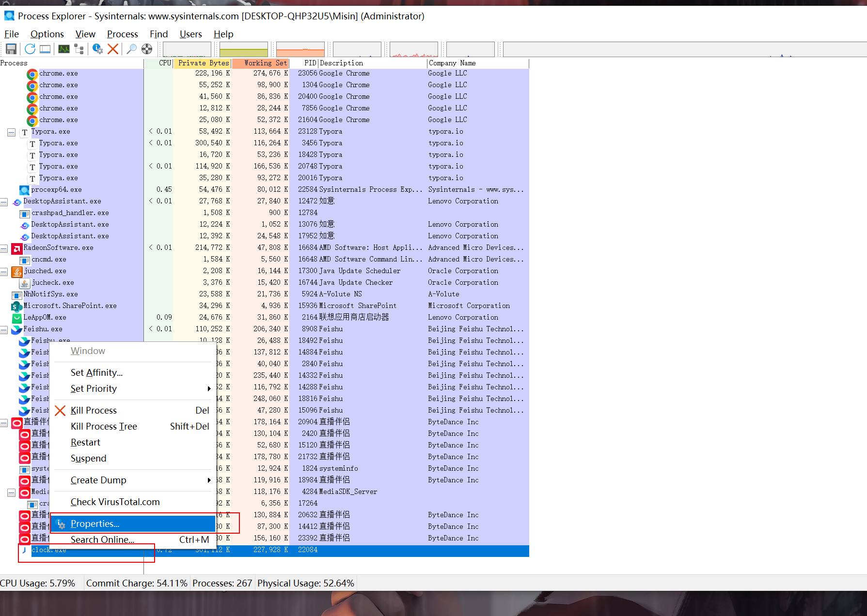Sort by the CPU column header
867x616 pixels.
pos(159,63)
